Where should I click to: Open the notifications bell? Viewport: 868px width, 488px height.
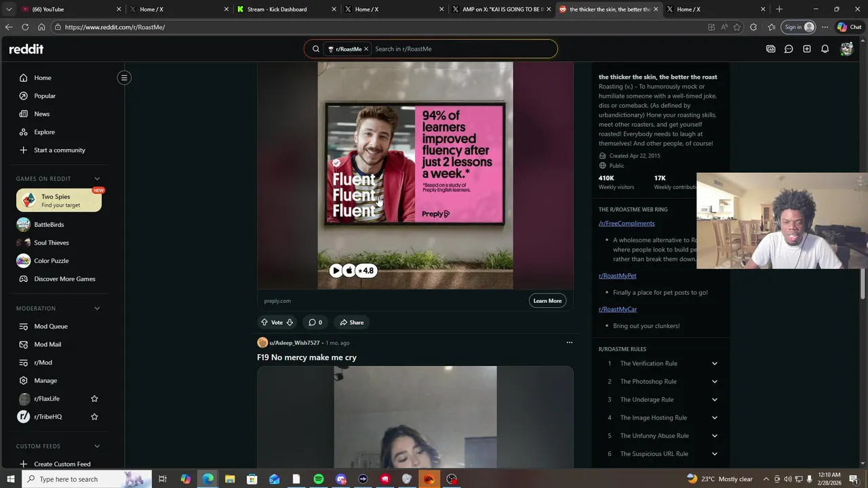coord(825,49)
